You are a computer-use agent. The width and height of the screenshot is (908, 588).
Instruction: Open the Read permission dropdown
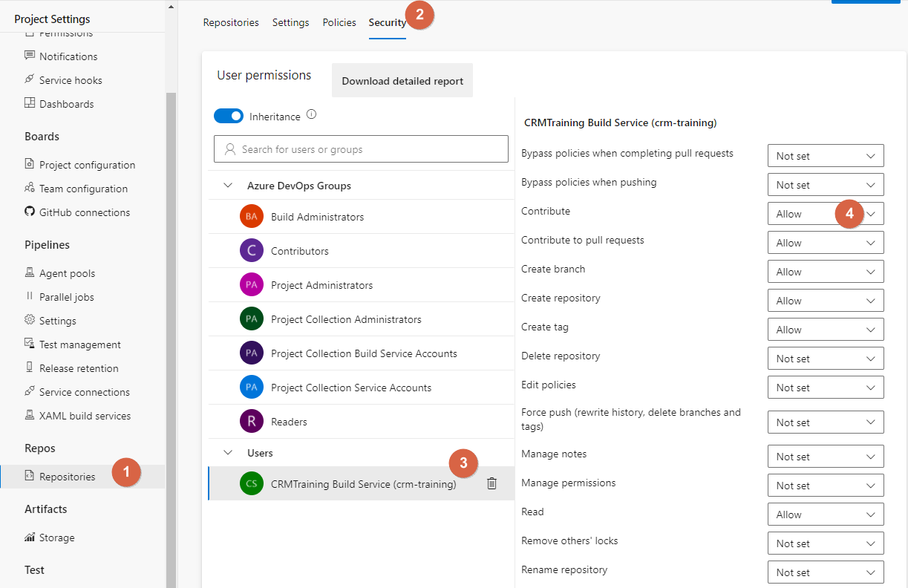pyautogui.click(x=826, y=514)
